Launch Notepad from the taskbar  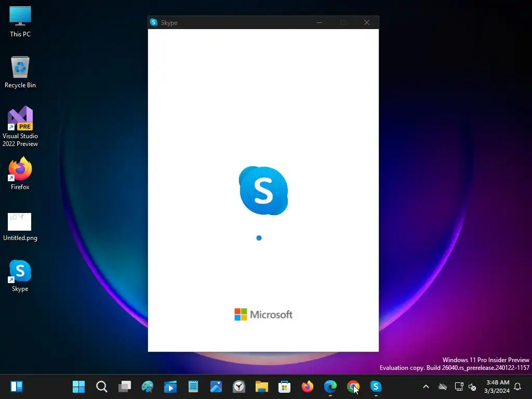[x=193, y=387]
